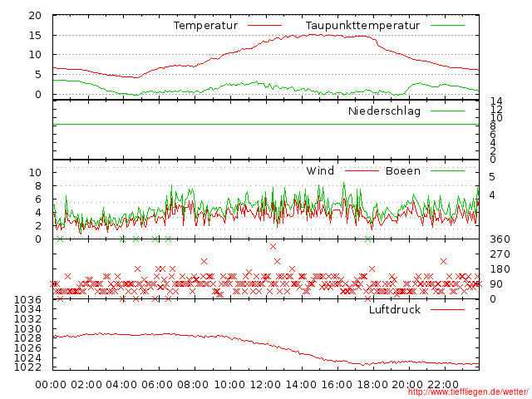Click the 08:00 time axis label
This screenshot has width=532, height=399.
tap(193, 385)
